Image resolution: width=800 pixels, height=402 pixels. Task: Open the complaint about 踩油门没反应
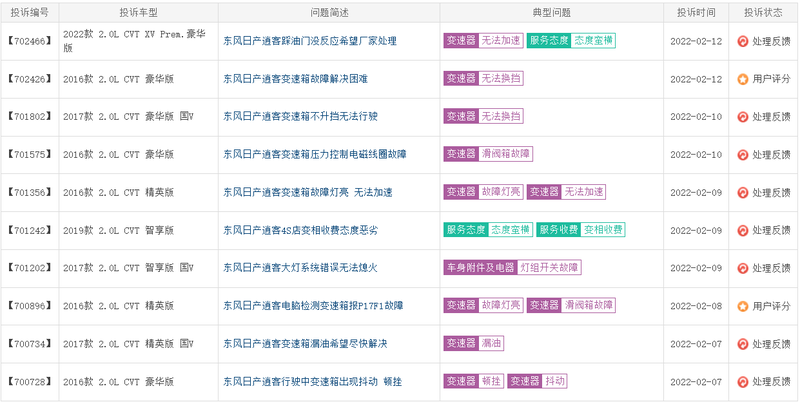pos(310,41)
